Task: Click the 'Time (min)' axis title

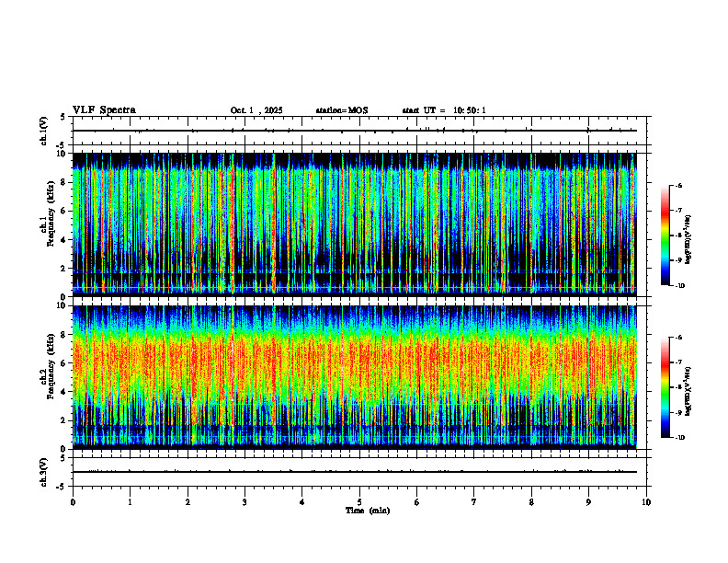Action: click(368, 511)
